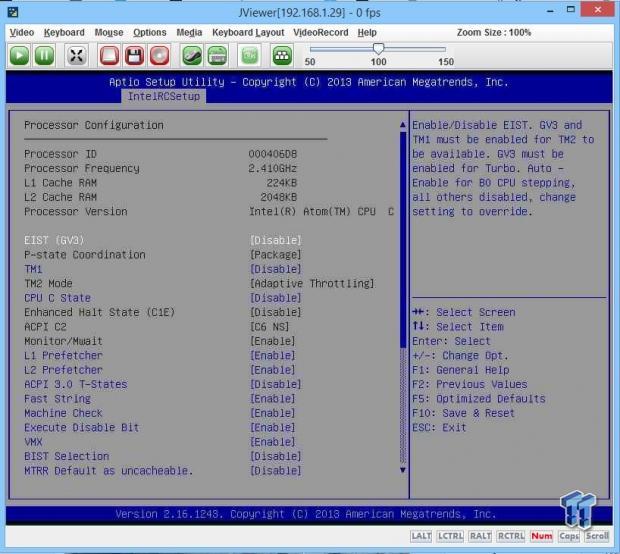Click the zoom slider handle at 100
Viewport: 620px width, 554px height.
[x=378, y=49]
